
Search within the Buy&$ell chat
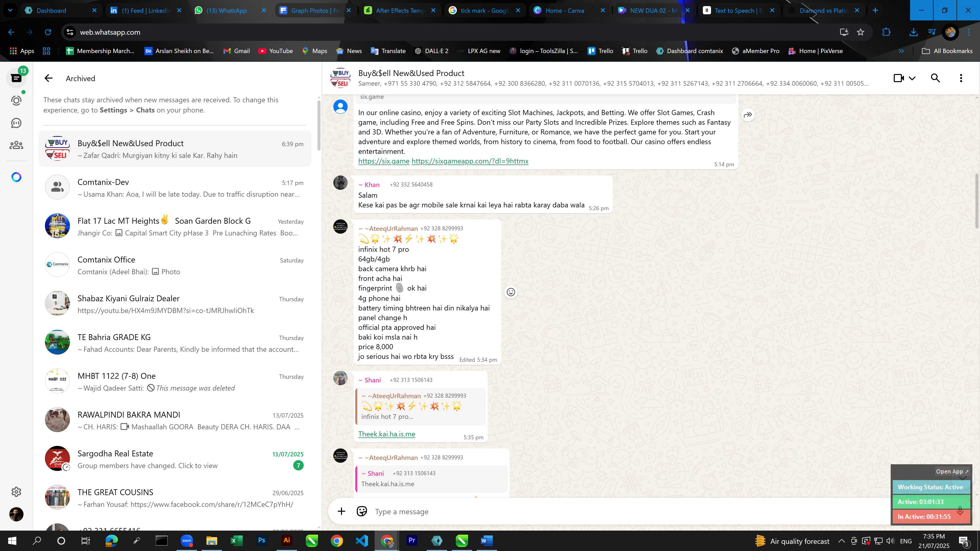point(936,78)
